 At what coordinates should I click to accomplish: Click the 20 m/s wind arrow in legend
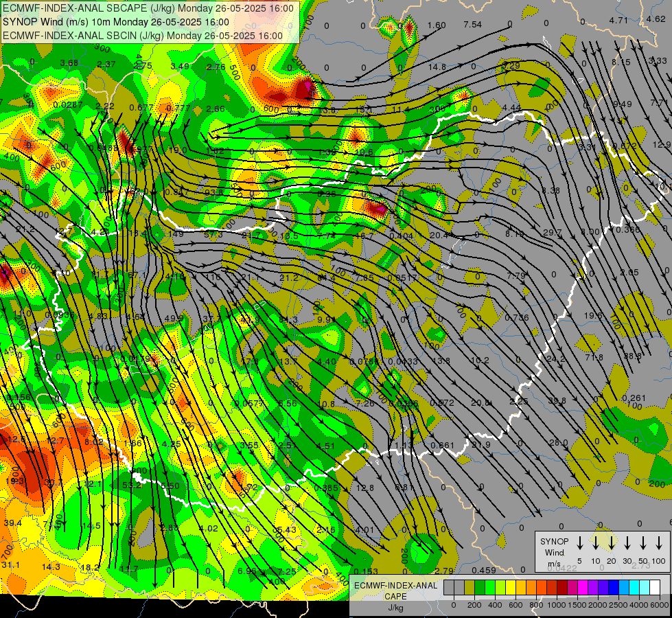pos(611,543)
